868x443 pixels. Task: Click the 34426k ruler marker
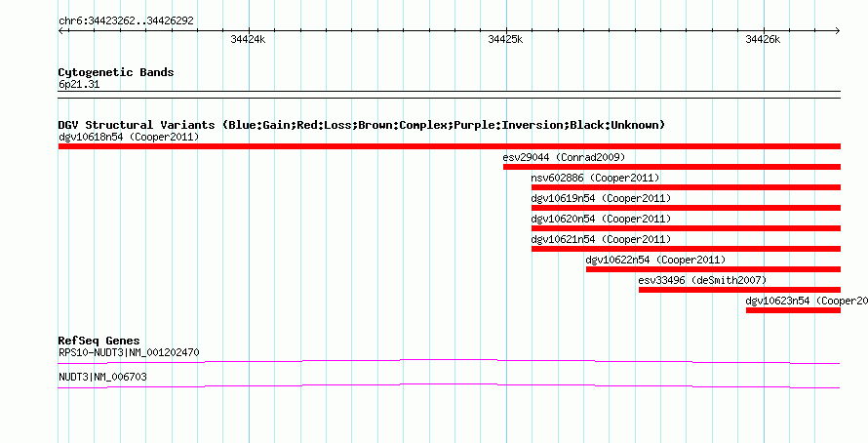tap(763, 39)
